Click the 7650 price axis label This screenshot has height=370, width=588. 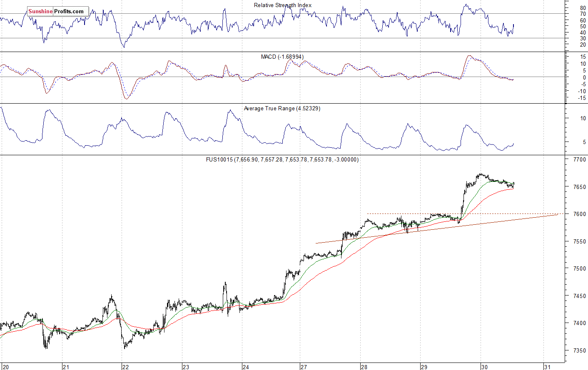pos(580,187)
